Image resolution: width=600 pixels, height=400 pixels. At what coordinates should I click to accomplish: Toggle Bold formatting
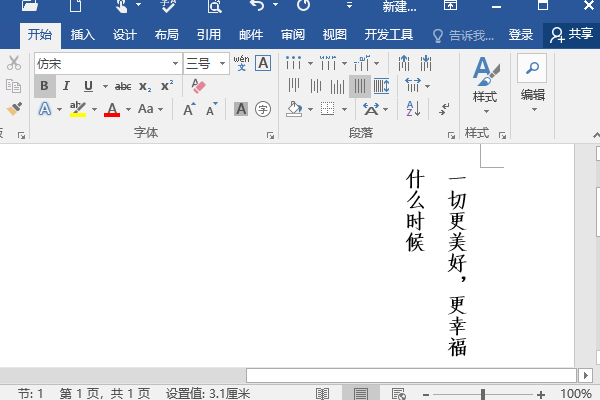44,86
